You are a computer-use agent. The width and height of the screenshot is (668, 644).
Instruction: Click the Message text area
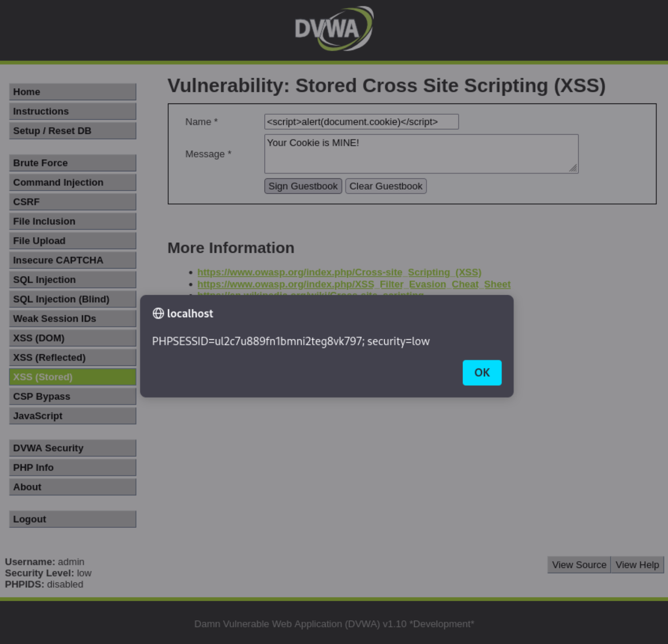(421, 154)
